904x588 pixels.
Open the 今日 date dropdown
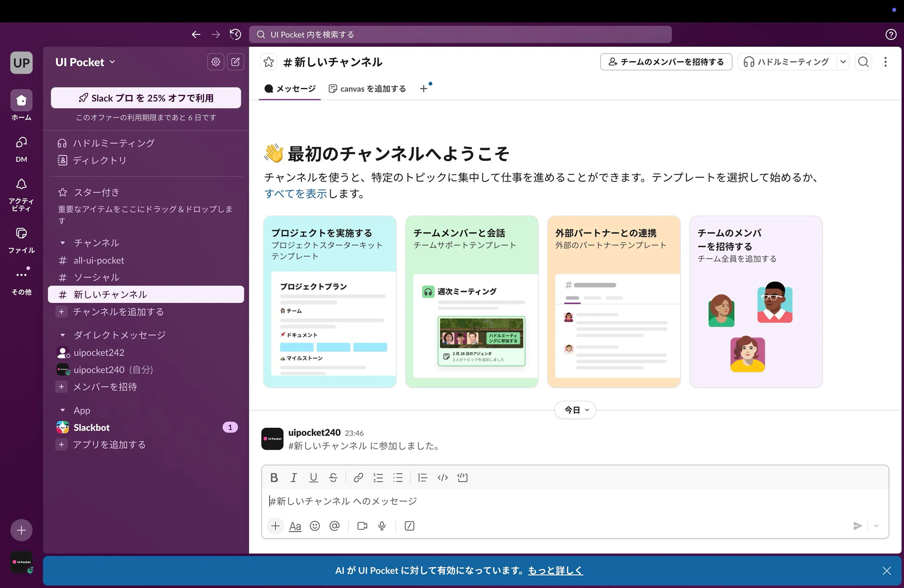click(x=575, y=410)
